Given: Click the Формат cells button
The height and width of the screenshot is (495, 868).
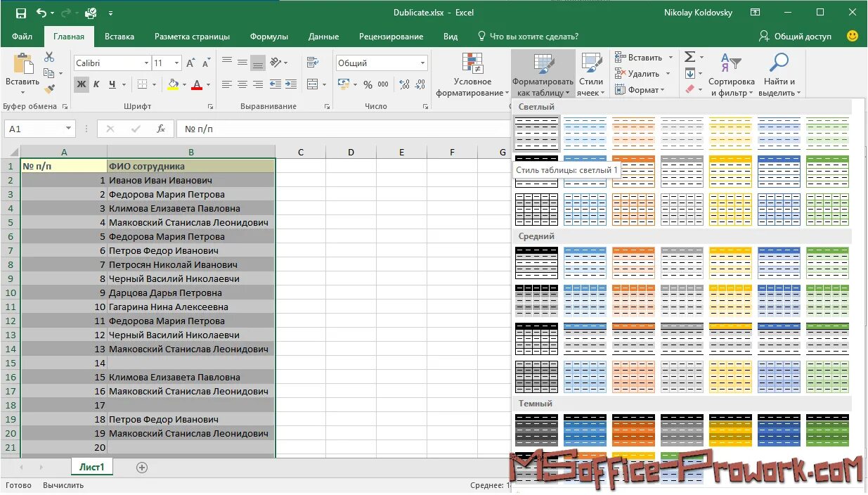Looking at the screenshot, I should click(x=639, y=90).
